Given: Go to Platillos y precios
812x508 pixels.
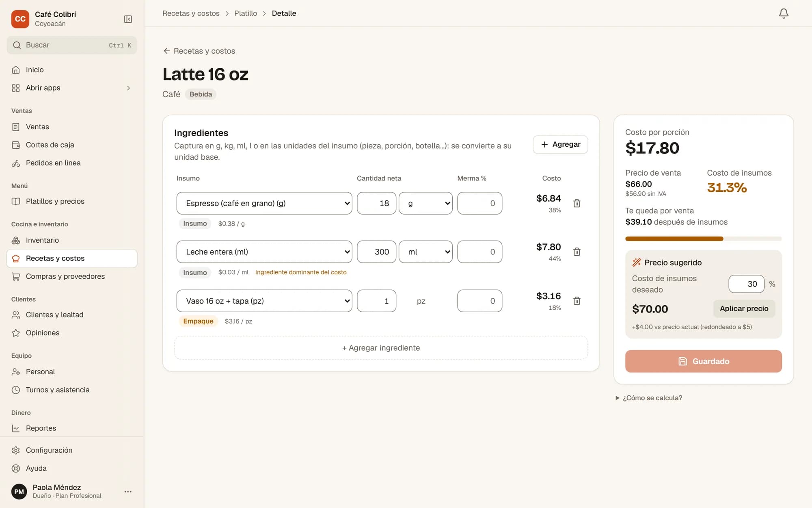Looking at the screenshot, I should [x=72, y=201].
